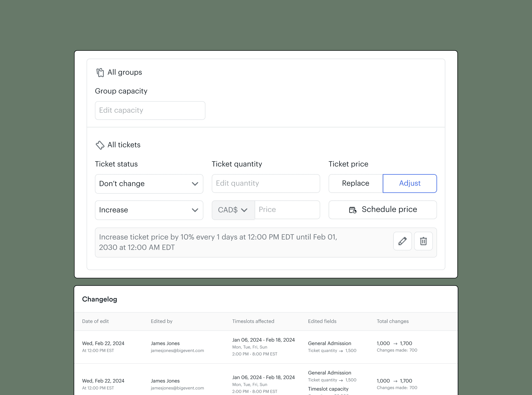Click the CAD$ currency chevron arrow
Screen dimensions: 532x395
pos(244,210)
